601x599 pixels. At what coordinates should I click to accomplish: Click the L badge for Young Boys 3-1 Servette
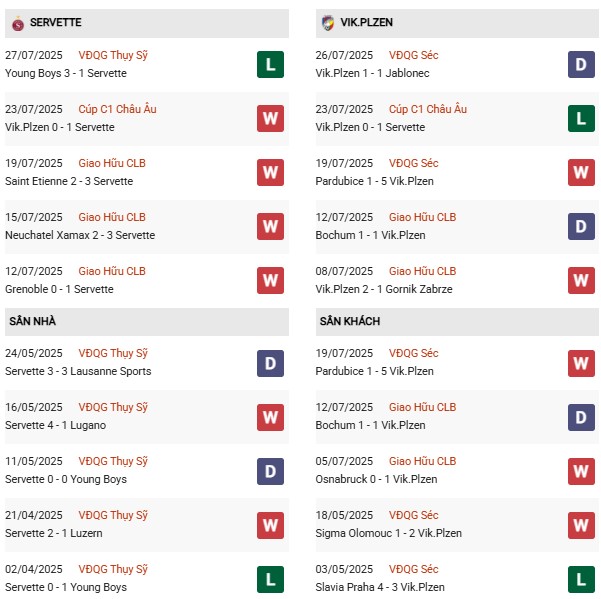click(x=270, y=65)
